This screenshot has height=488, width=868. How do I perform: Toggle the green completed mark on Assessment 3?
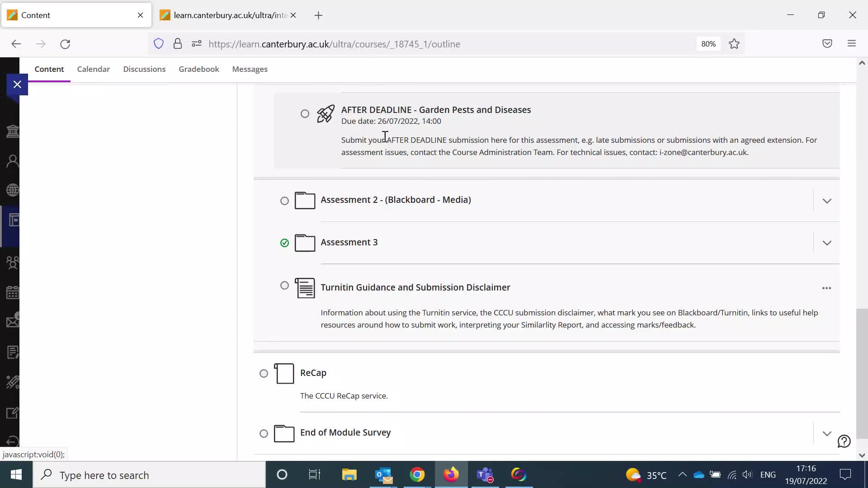284,243
